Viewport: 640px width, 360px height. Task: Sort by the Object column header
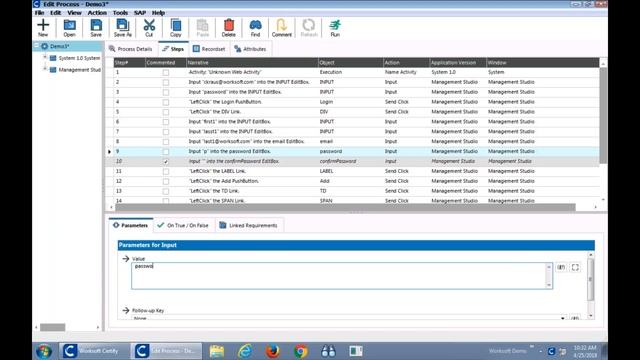click(x=350, y=62)
